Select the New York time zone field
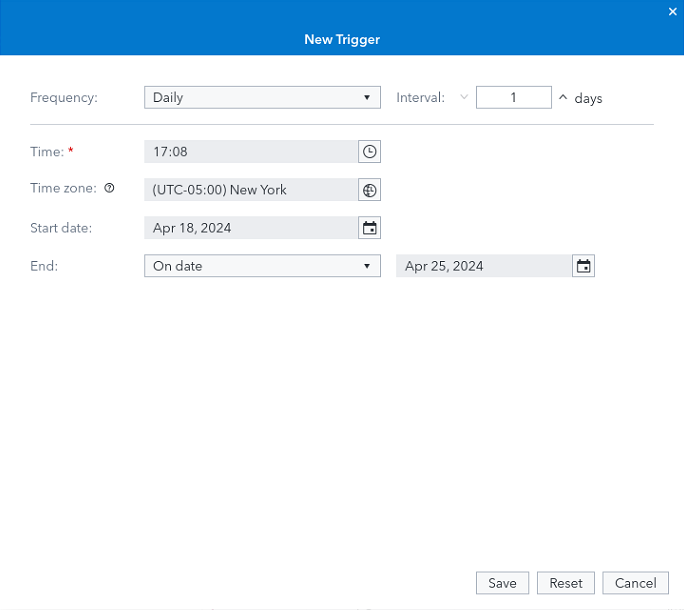Viewport: 684px width, 610px height. pyautogui.click(x=250, y=190)
